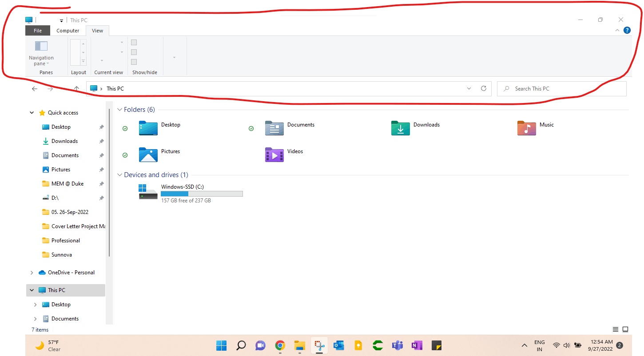Collapse the Devices and drives section
The image size is (644, 356).
tap(119, 174)
